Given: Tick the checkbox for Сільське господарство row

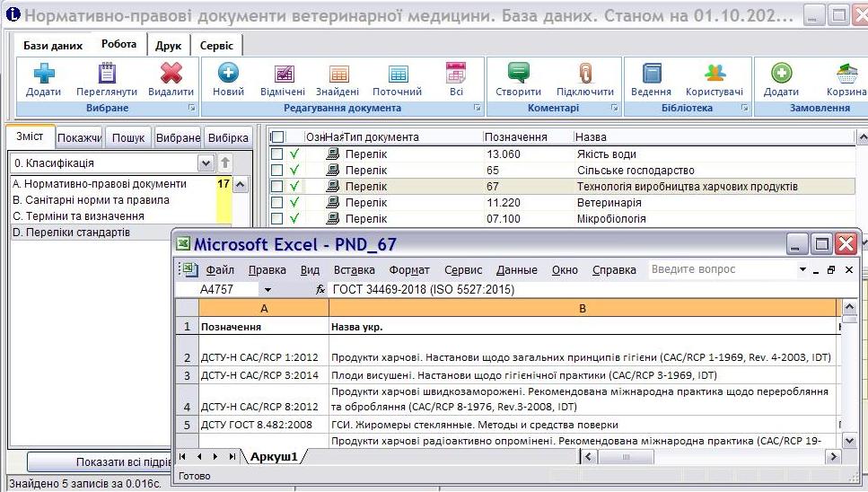Looking at the screenshot, I should pyautogui.click(x=276, y=170).
